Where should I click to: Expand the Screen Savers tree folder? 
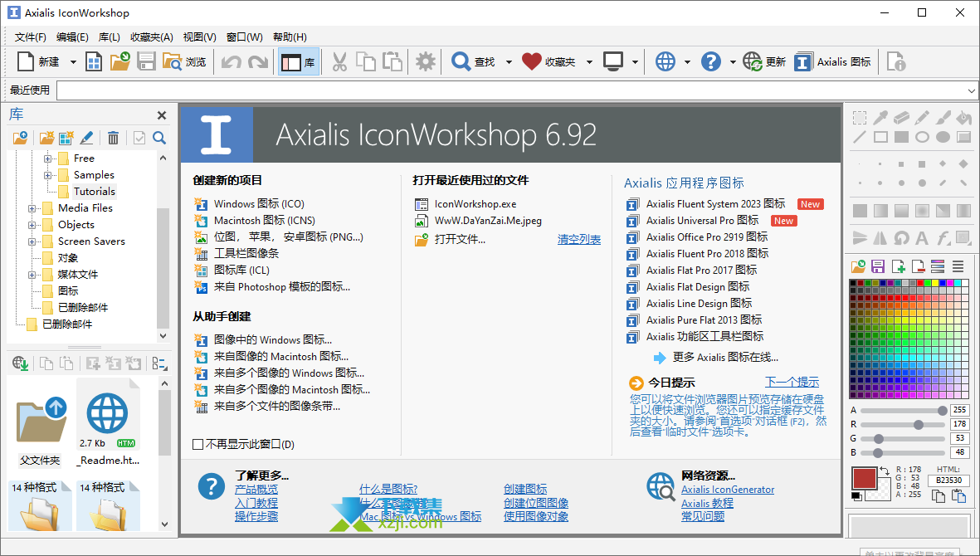(32, 241)
